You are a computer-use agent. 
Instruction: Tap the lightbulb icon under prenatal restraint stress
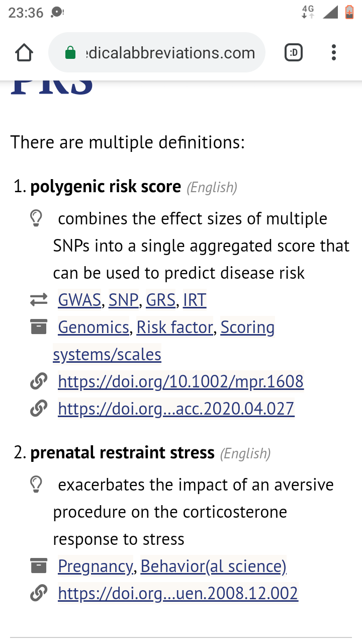click(36, 485)
